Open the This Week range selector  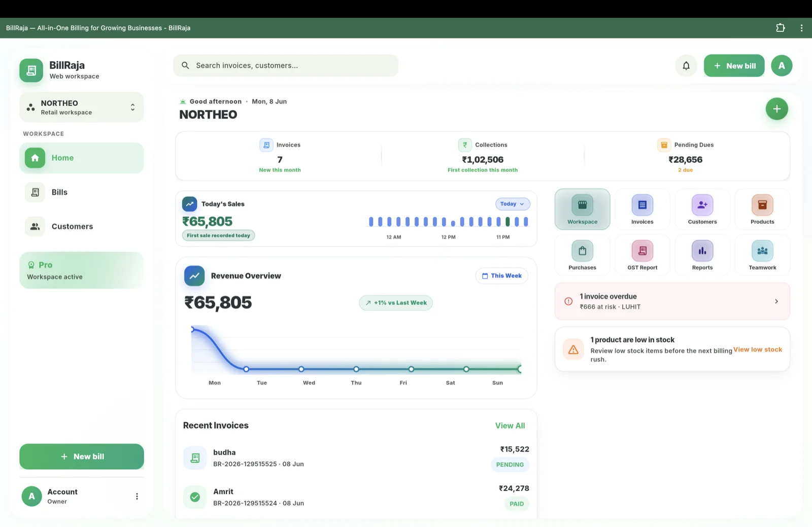point(501,276)
